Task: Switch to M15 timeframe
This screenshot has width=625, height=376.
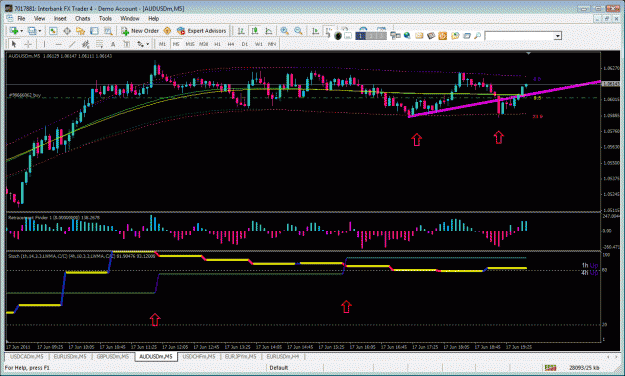Action: (x=190, y=44)
